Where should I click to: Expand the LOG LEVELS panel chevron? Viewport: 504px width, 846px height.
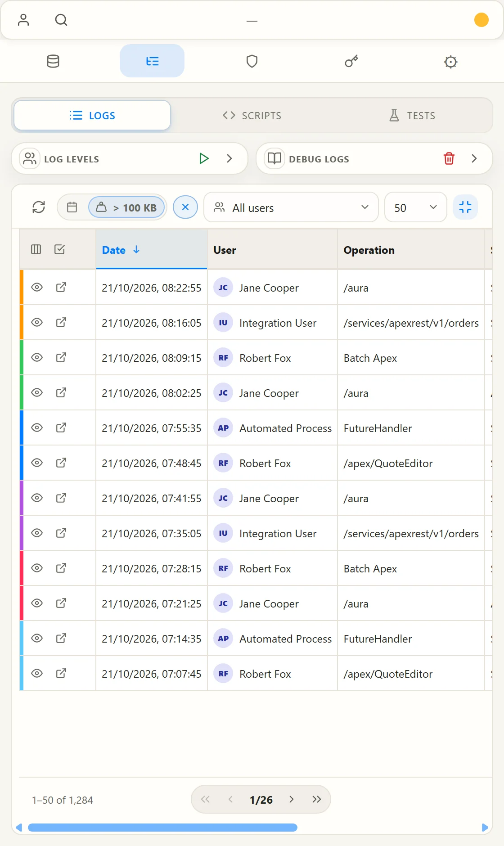(x=229, y=158)
